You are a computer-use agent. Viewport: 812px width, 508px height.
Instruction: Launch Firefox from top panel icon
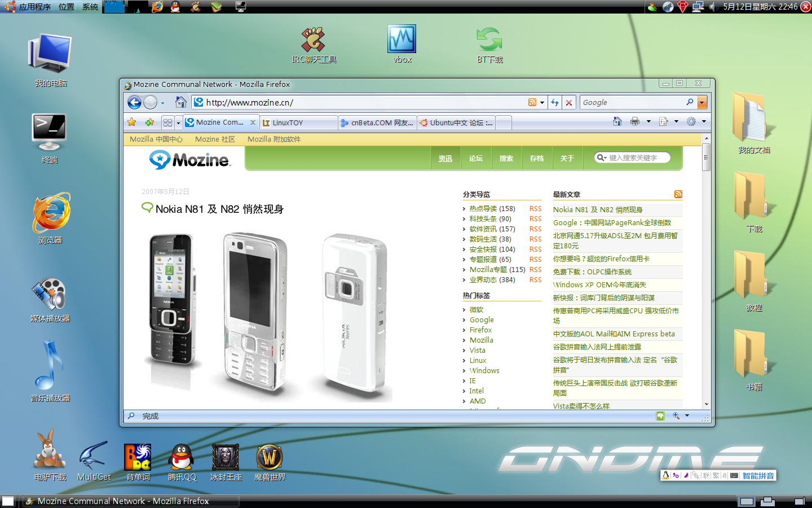pos(157,7)
